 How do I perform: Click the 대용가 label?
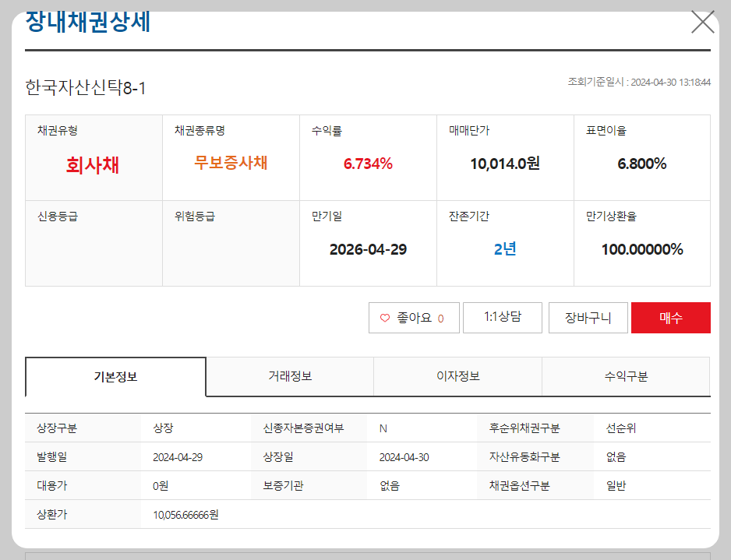(x=52, y=485)
